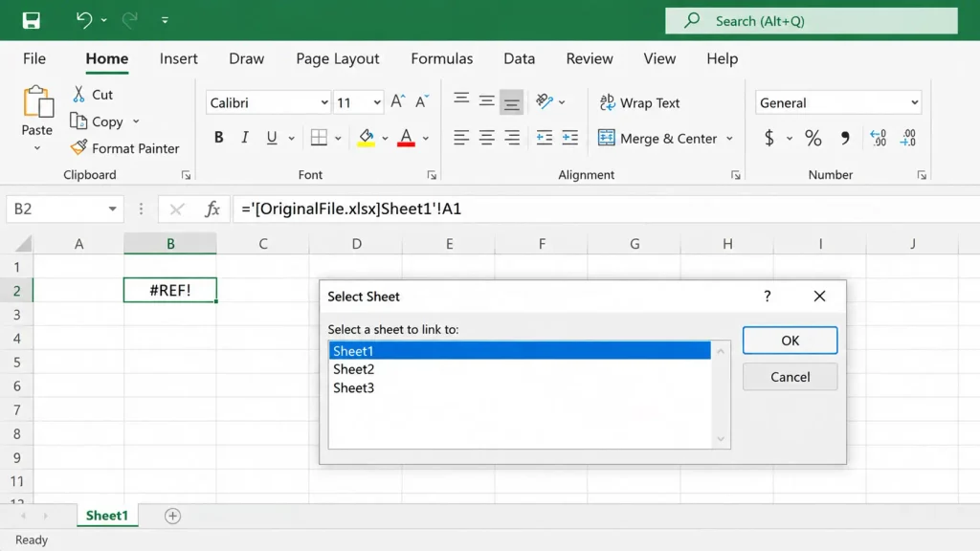980x551 pixels.
Task: Cut selection with scissors icon
Action: click(x=78, y=95)
